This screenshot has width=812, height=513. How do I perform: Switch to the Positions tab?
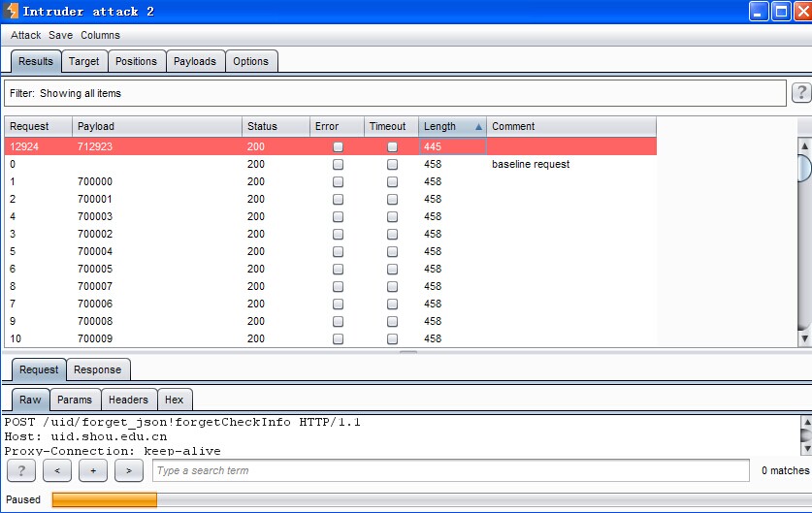click(136, 61)
